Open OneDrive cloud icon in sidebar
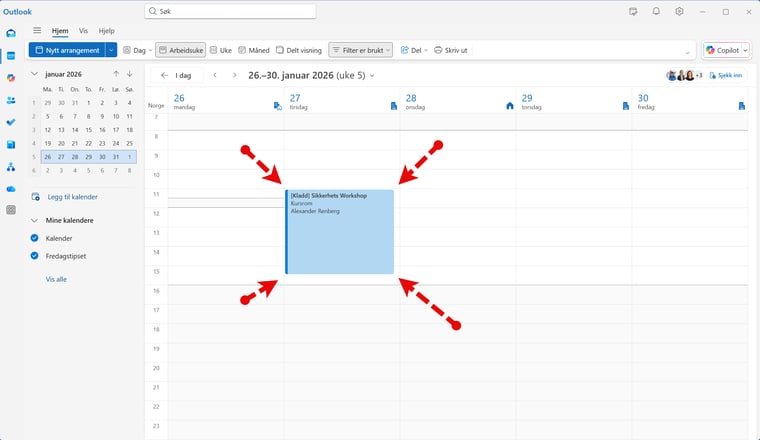 point(11,189)
